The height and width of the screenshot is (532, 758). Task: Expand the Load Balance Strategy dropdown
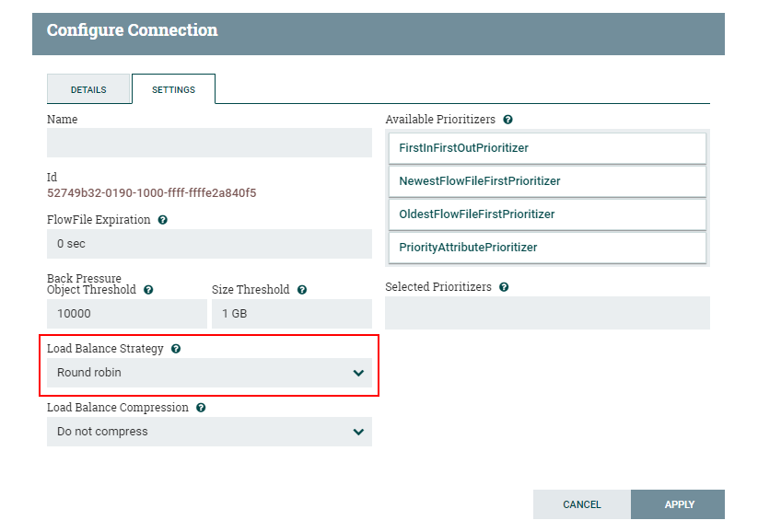[x=209, y=373]
